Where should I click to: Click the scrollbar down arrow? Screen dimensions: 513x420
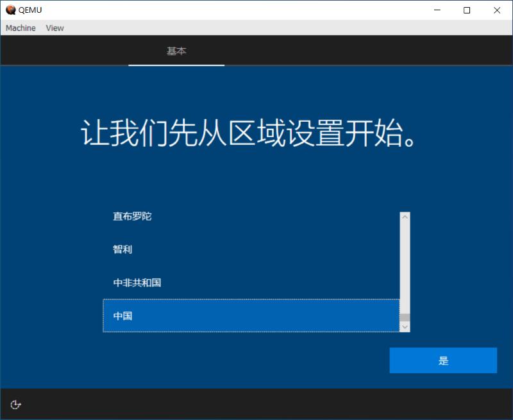pos(404,326)
